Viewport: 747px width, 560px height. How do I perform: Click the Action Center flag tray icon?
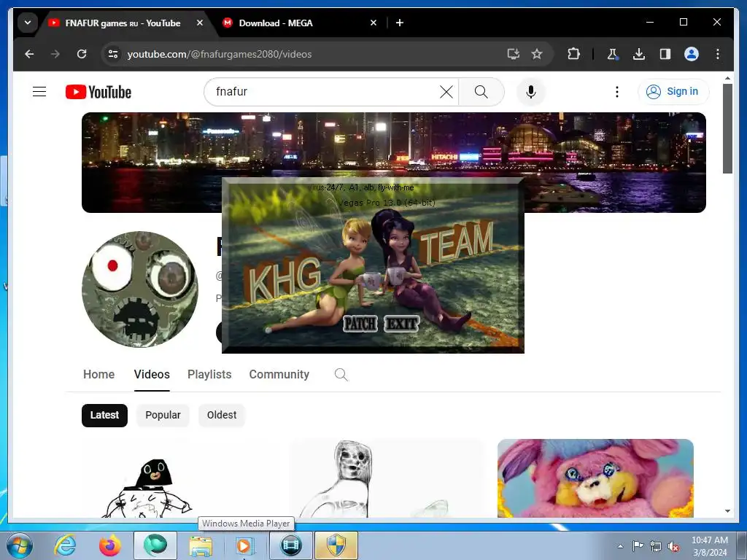[638, 546]
